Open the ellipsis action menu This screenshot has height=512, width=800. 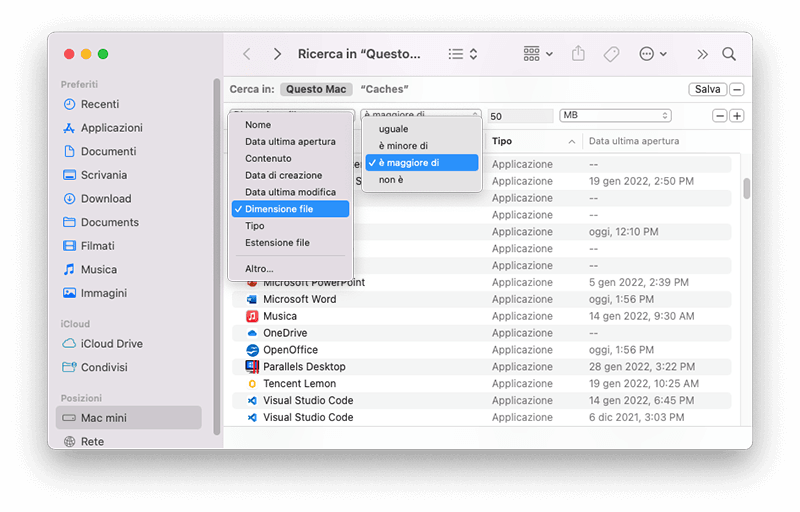pos(653,54)
